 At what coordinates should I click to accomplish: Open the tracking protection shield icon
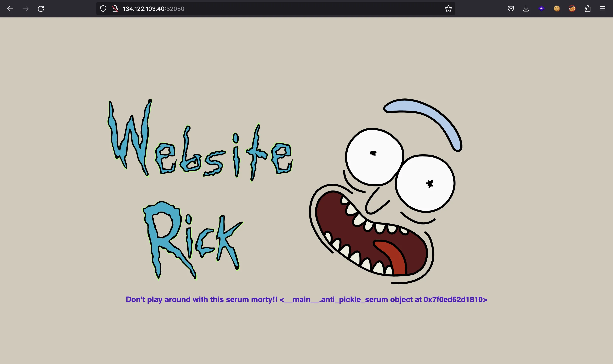pyautogui.click(x=103, y=9)
